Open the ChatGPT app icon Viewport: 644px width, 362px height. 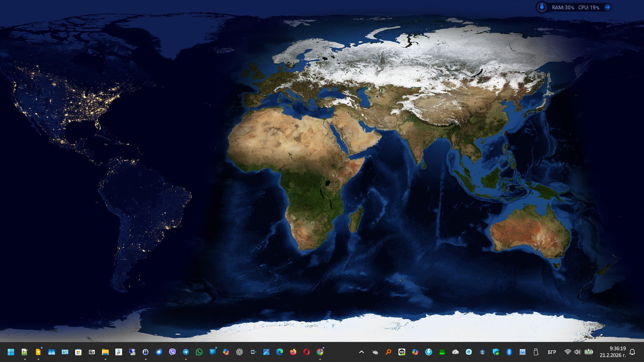pos(239,352)
